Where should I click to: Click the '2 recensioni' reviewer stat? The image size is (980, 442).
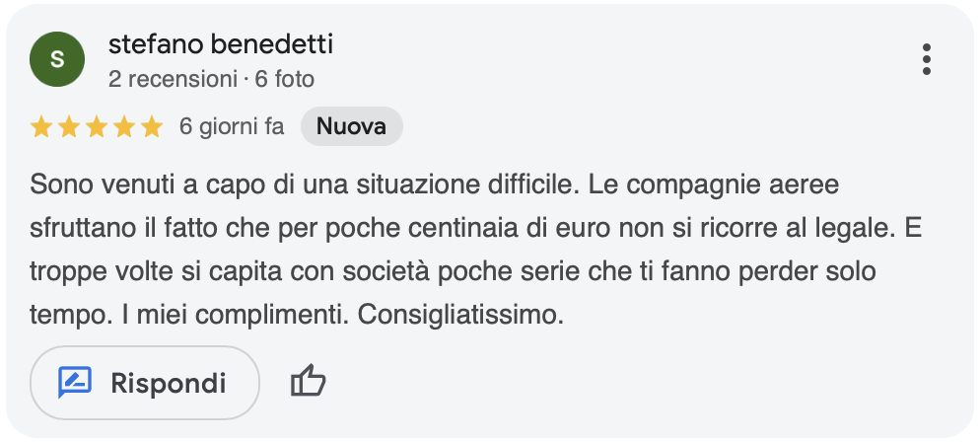pos(174,79)
